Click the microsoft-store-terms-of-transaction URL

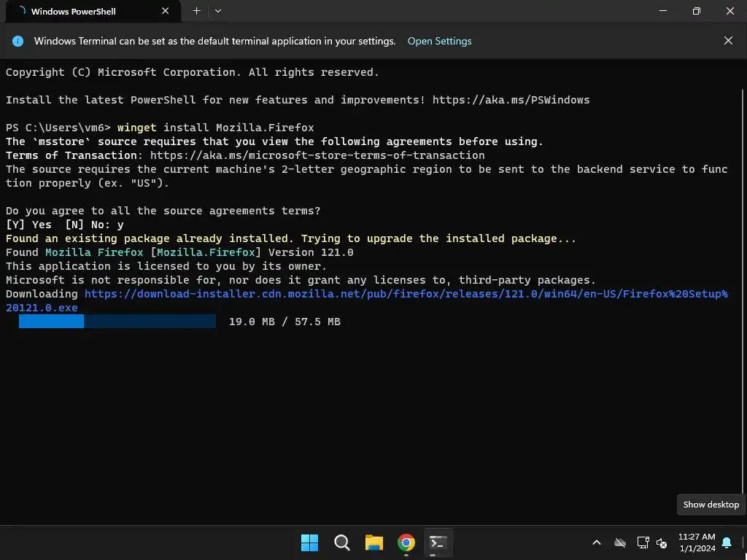tap(317, 155)
